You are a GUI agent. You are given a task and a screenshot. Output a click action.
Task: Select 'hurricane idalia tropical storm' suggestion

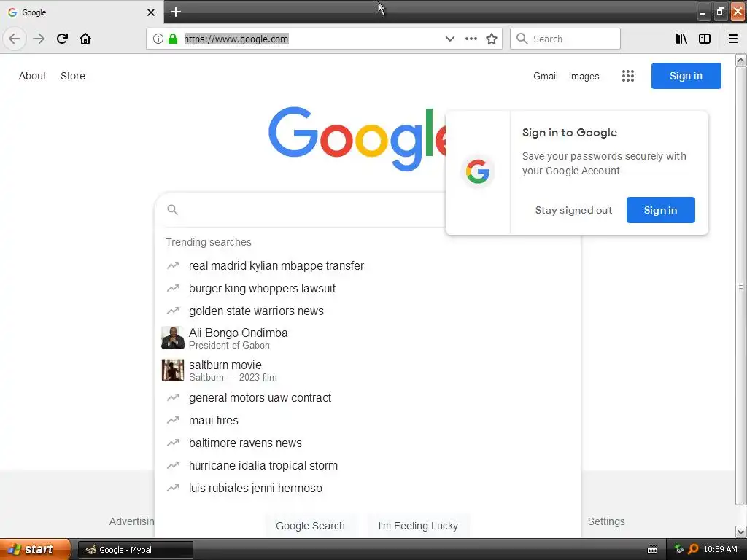[368, 466]
